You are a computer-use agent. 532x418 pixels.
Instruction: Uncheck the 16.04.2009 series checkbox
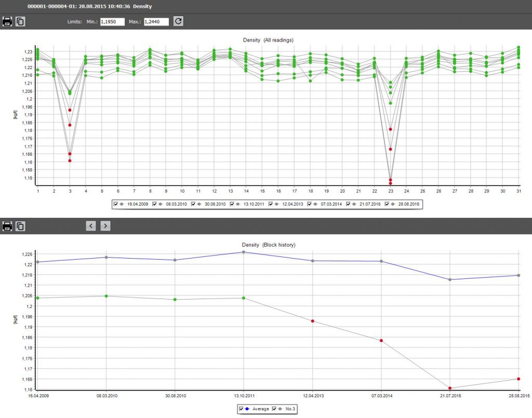point(116,204)
